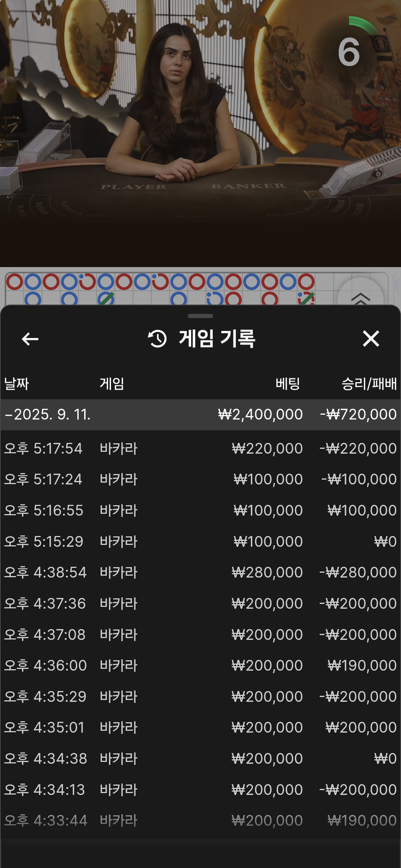401x868 pixels.
Task: Grab the sheet drag handle at top
Action: [200, 316]
